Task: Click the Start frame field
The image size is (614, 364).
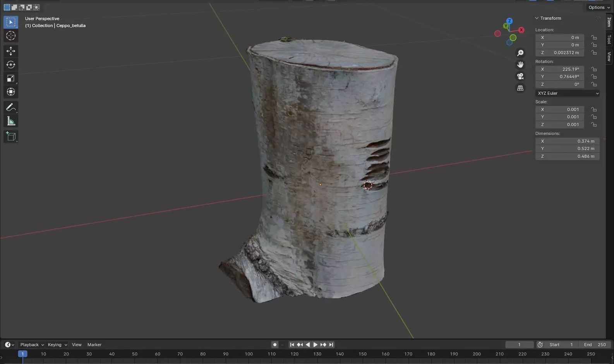Action: click(561, 345)
